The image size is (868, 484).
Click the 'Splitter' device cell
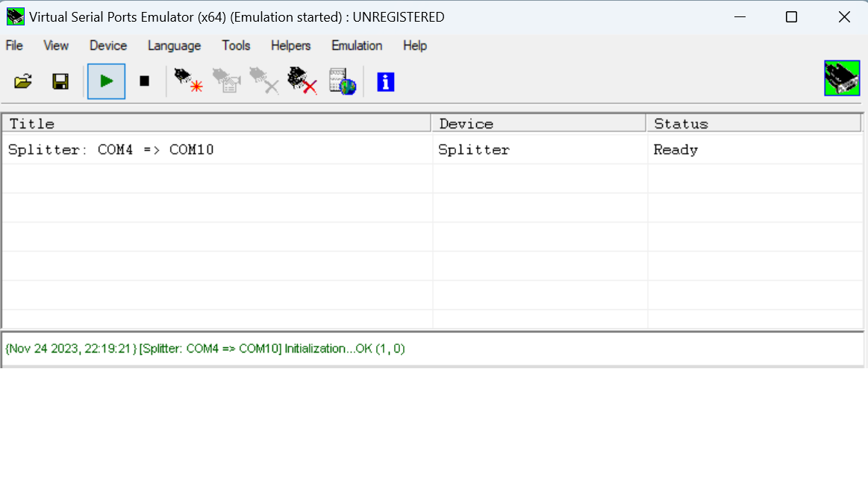coord(474,149)
